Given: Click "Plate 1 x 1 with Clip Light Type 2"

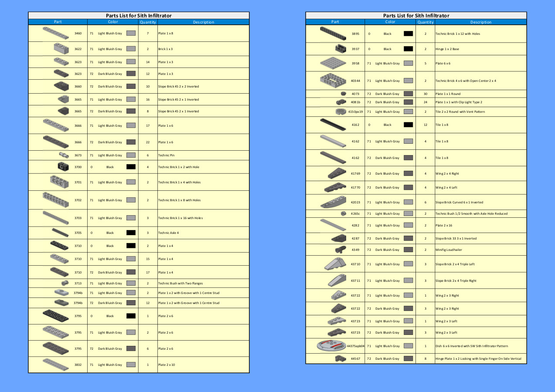Looking at the screenshot, I should pos(459,102).
